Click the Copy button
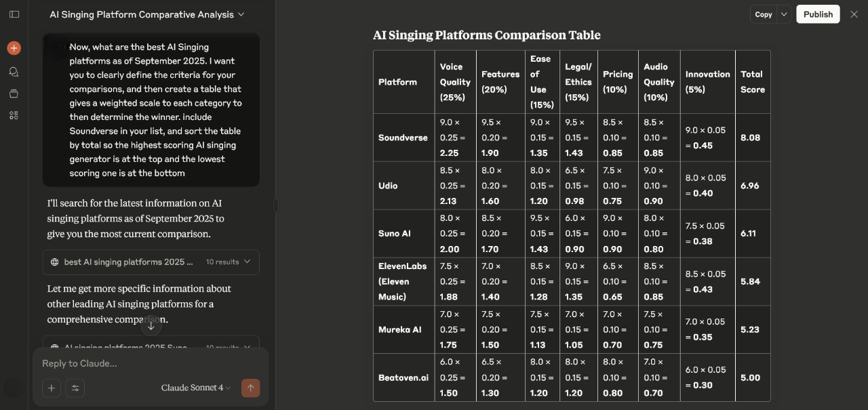868x410 pixels. coord(764,14)
